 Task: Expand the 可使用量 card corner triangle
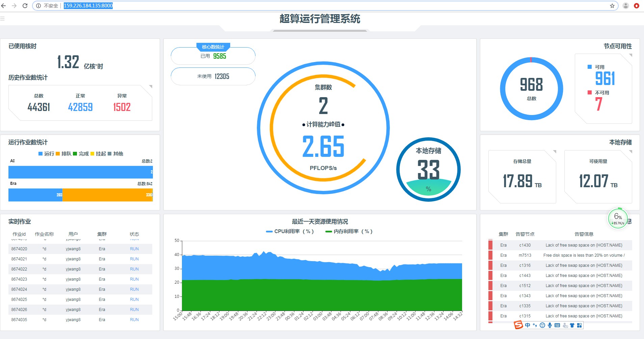tap(630, 152)
